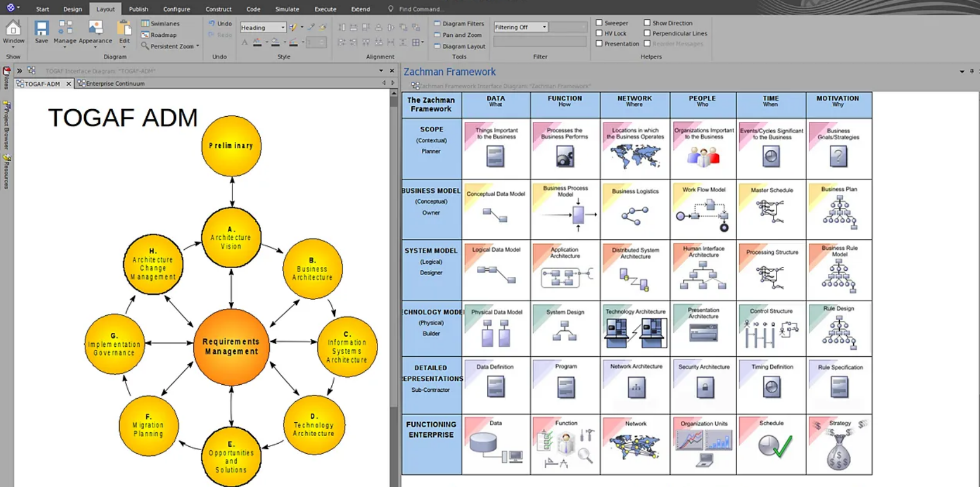This screenshot has height=487, width=980.
Task: Click the Strategy money bag cell
Action: point(839,444)
